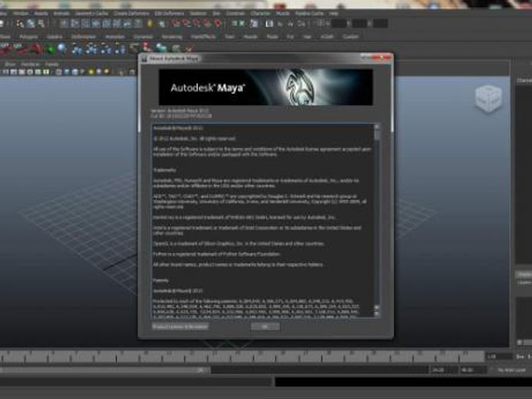Open the Pipeline Cache menu
The height and width of the screenshot is (399, 532).
(x=309, y=14)
